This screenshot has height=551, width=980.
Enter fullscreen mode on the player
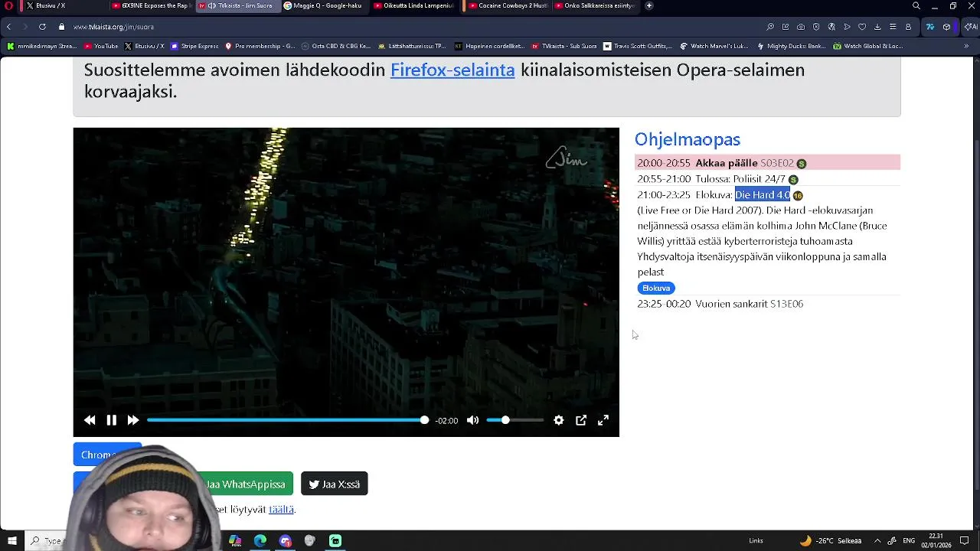pyautogui.click(x=603, y=420)
